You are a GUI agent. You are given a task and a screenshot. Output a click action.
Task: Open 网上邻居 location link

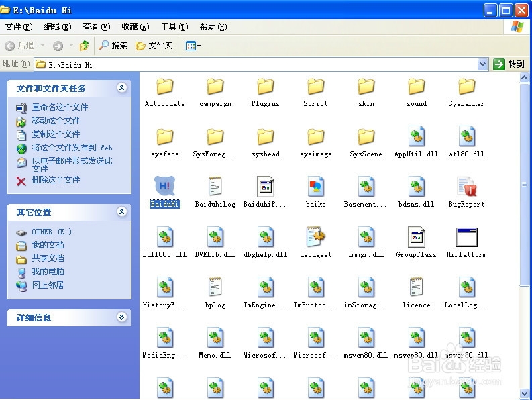[48, 285]
